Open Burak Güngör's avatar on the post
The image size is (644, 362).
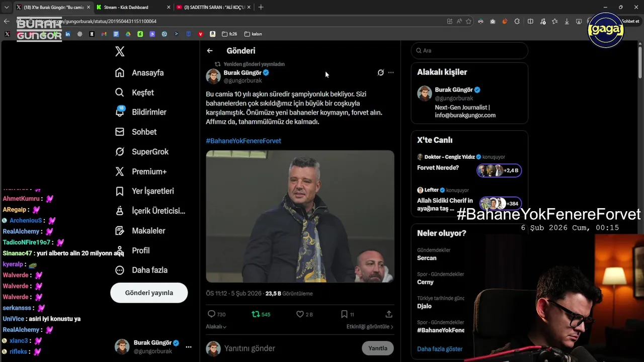tap(213, 76)
